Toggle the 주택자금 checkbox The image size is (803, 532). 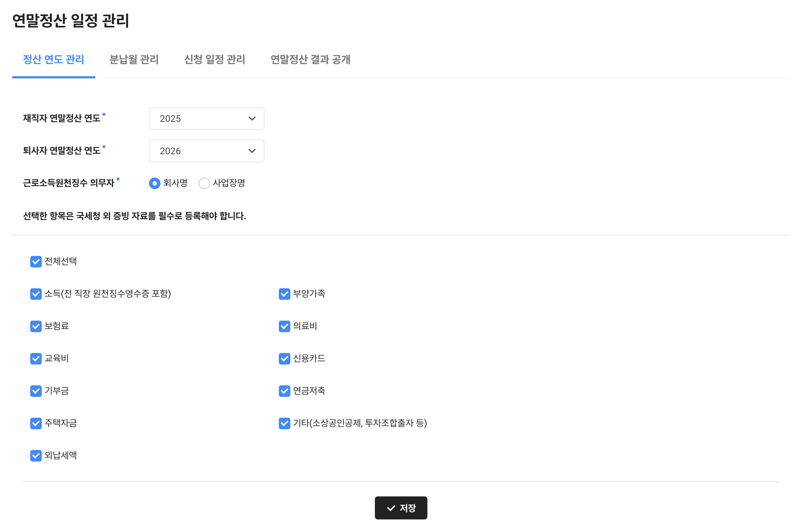pos(36,423)
